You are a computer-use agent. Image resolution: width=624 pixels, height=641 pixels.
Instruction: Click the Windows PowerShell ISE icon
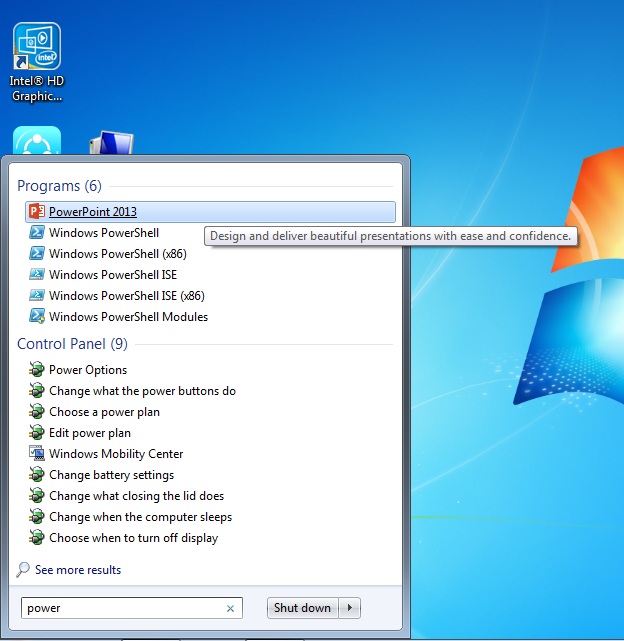pos(37,274)
